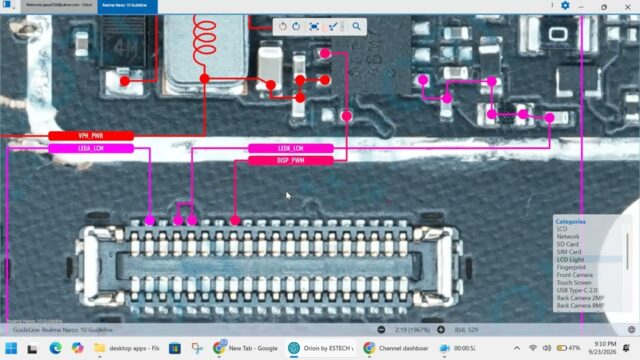Open the black terminal app on taskbar
The image size is (640, 360).
pyautogui.click(x=32, y=349)
